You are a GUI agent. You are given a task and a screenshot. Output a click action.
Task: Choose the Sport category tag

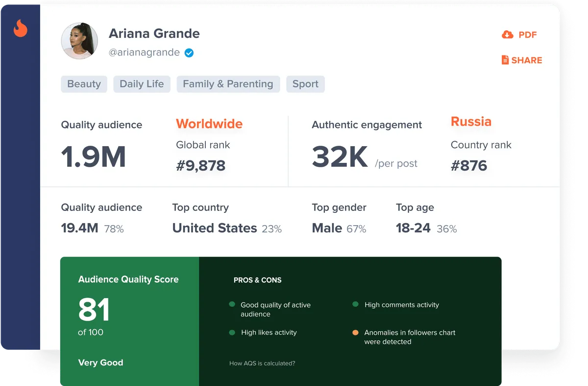point(305,84)
